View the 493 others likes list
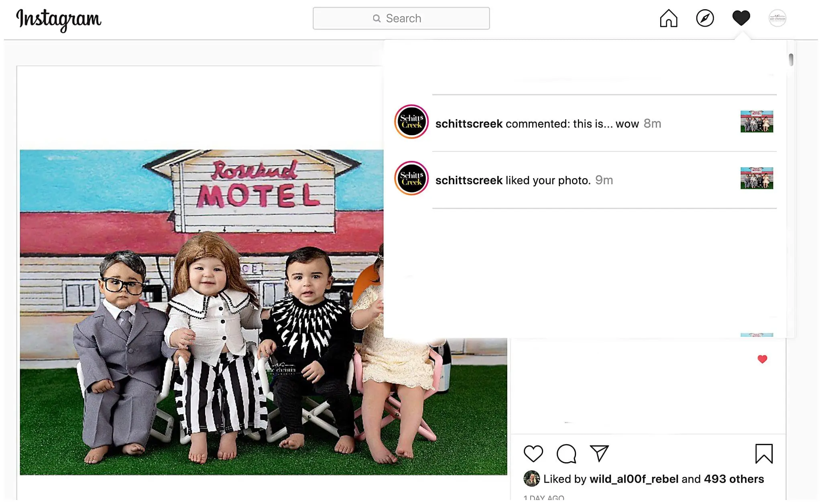Screen dimensions: 822x504 click(x=734, y=479)
